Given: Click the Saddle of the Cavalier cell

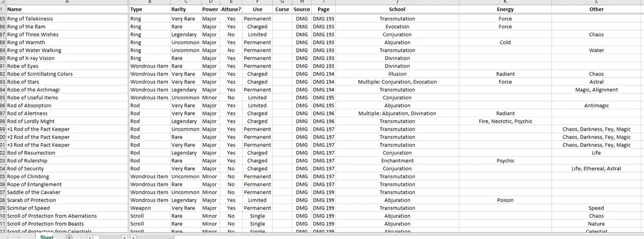Looking at the screenshot, I should pos(67,192).
